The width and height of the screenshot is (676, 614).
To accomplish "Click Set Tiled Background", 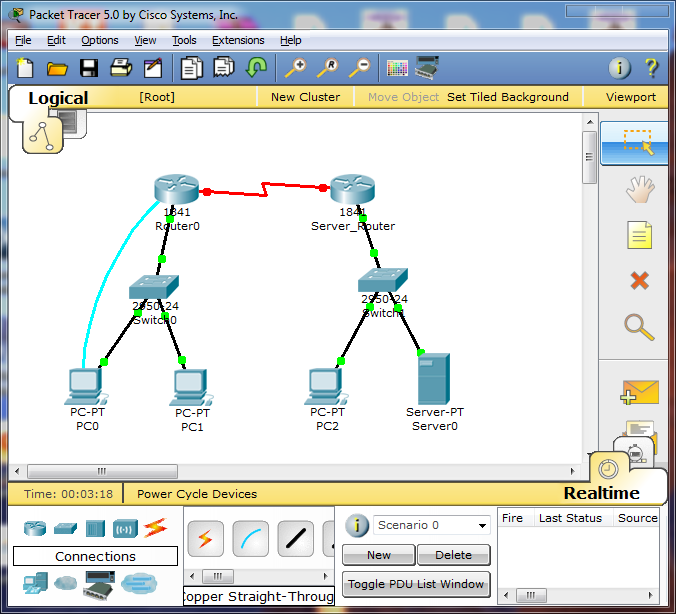I will (508, 97).
